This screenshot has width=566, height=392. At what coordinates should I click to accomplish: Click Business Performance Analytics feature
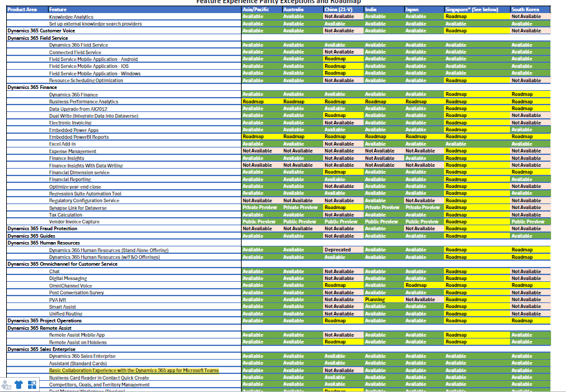click(83, 101)
